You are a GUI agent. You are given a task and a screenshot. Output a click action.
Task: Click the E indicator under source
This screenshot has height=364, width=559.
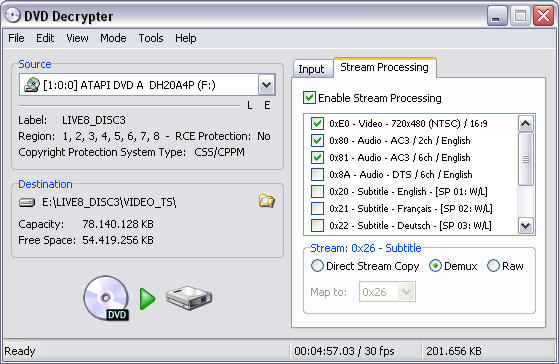tap(267, 106)
